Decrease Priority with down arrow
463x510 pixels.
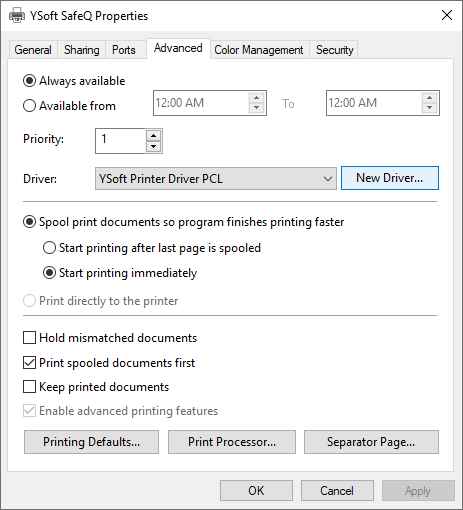coord(153,146)
